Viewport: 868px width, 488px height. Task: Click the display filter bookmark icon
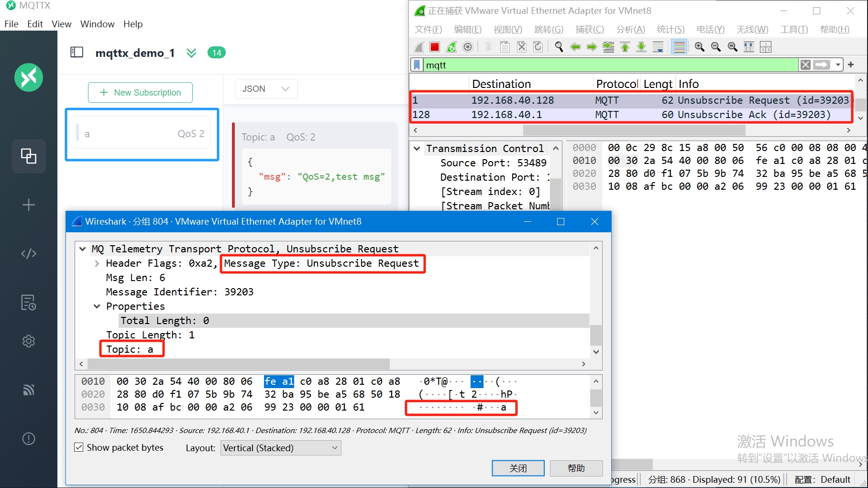tap(417, 65)
